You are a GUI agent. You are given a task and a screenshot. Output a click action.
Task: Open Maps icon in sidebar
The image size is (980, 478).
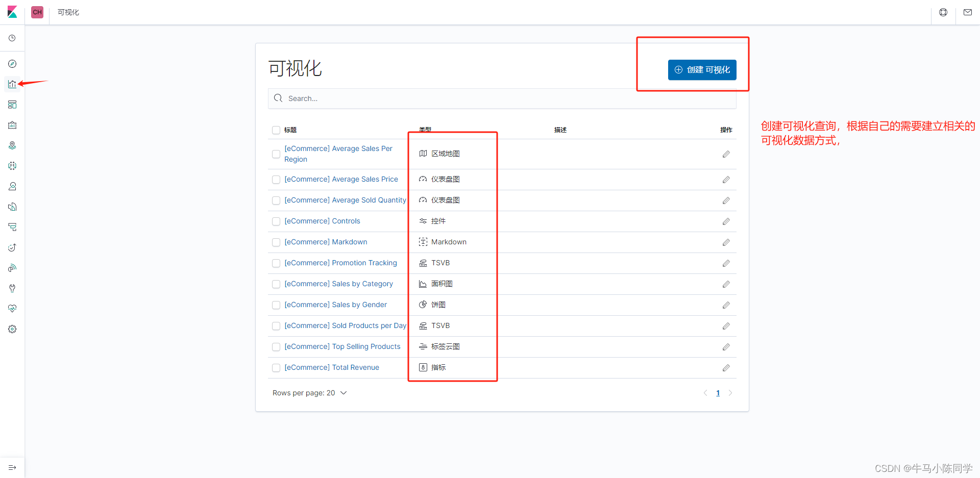coord(12,145)
